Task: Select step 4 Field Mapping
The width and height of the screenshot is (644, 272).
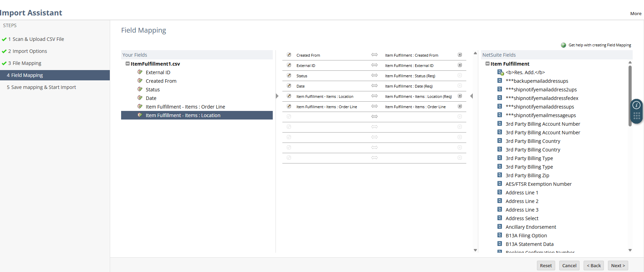Action: (x=55, y=75)
